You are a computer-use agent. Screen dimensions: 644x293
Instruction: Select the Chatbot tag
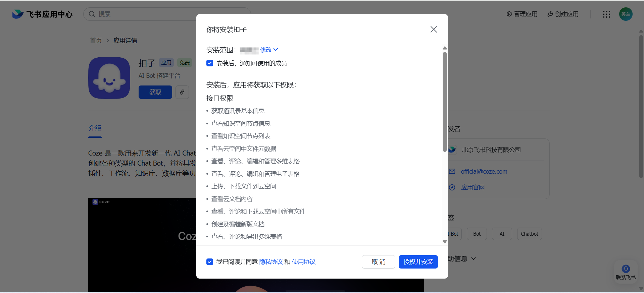point(530,234)
